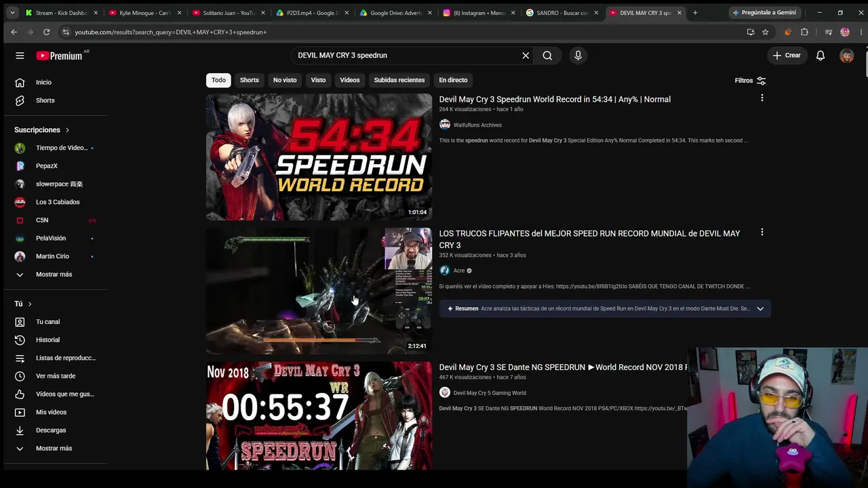Viewport: 868px width, 488px height.
Task: Open the Filtros search filters
Action: pos(750,81)
